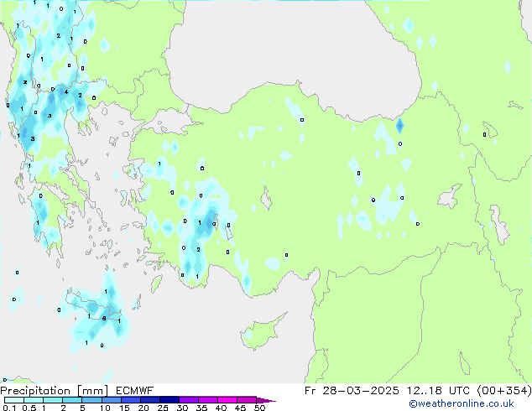
Task: Click the "(00+354)" forecast offset text
Action: click(x=504, y=391)
